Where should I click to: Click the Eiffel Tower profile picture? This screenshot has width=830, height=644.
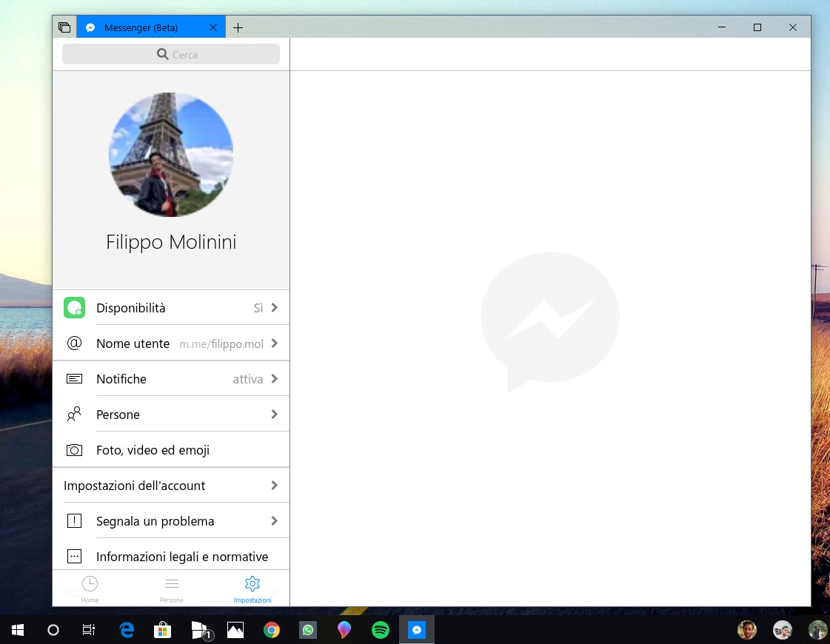171,155
